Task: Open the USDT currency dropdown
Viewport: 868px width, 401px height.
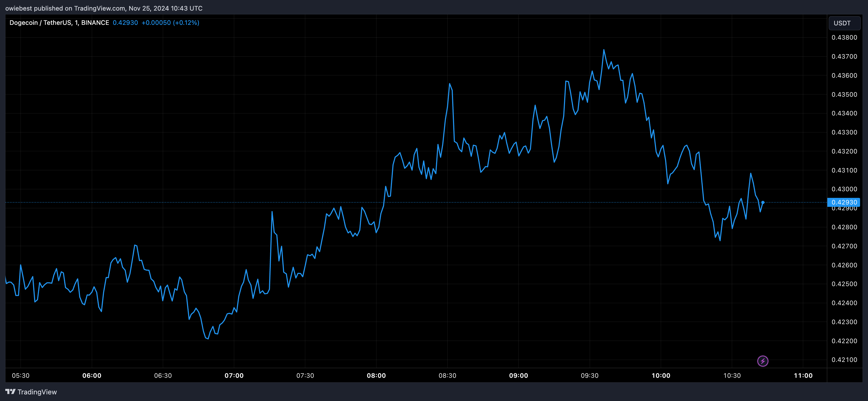Action: (844, 23)
